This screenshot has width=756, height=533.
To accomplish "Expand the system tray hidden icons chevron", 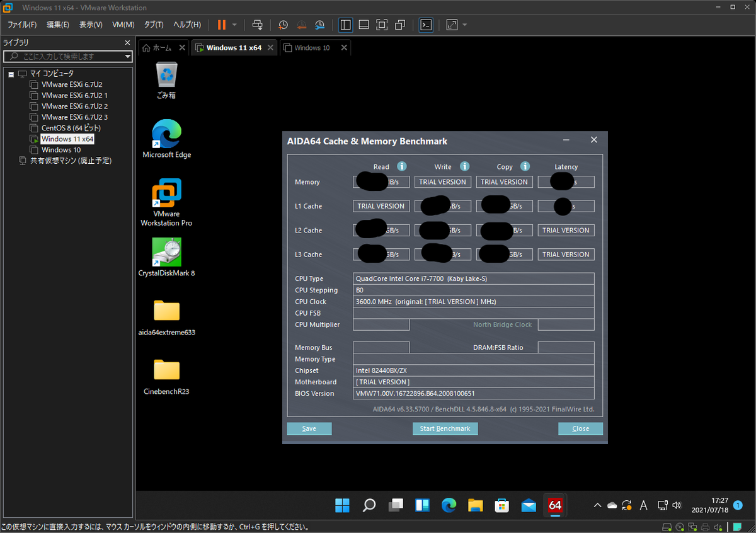I will 597,505.
